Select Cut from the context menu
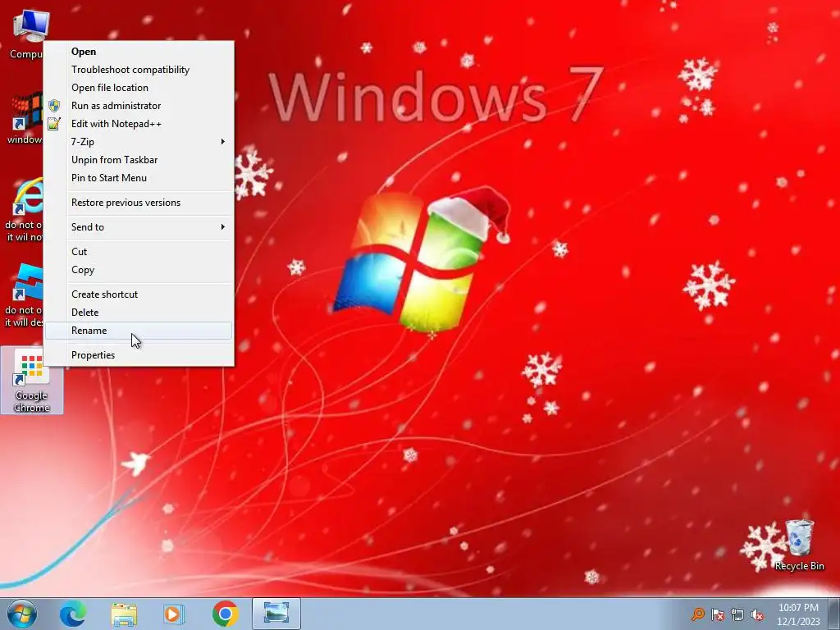 pyautogui.click(x=138, y=252)
